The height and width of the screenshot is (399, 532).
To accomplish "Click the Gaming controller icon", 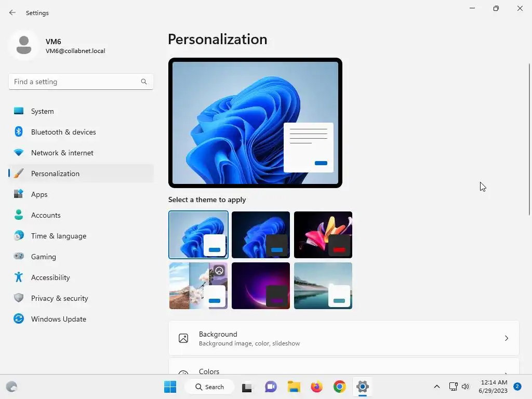I will [19, 256].
